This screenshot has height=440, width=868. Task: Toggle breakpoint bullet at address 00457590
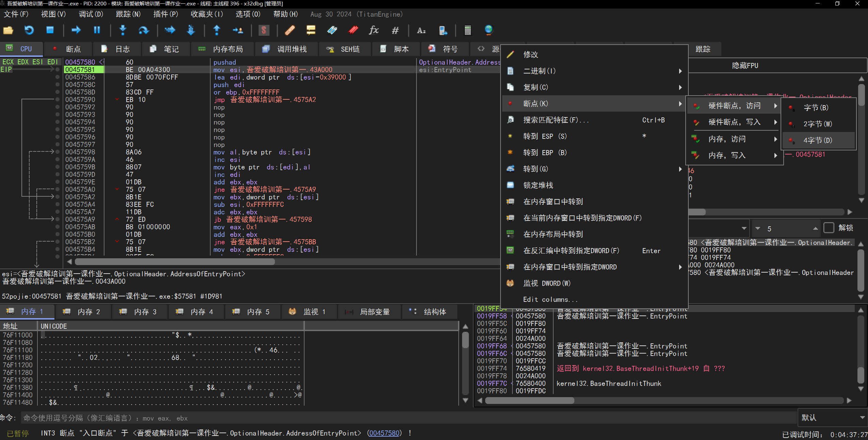58,100
